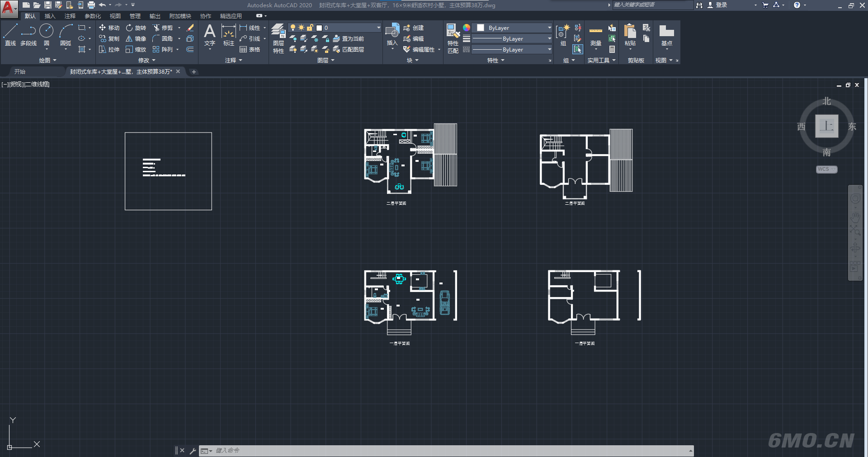Click the keyword search box in title bar
The width and height of the screenshot is (868, 457).
point(652,5)
